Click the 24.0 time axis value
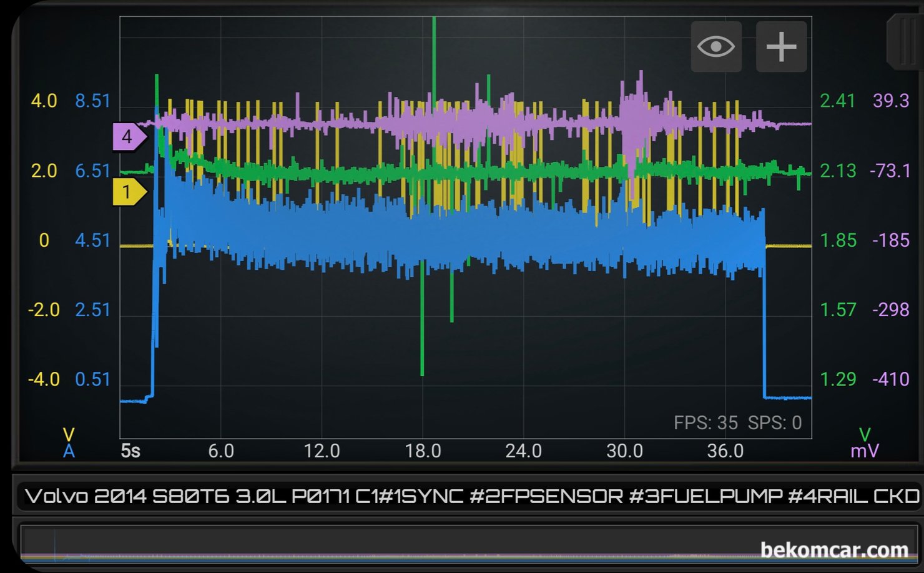The width and height of the screenshot is (924, 573). [x=523, y=451]
